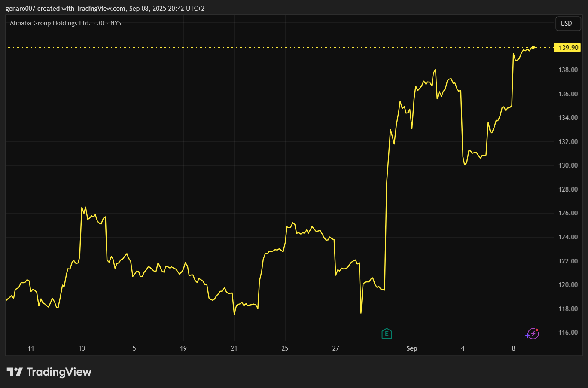The height and width of the screenshot is (388, 588).
Task: Click the 126.00 price axis label
Action: pyautogui.click(x=568, y=213)
